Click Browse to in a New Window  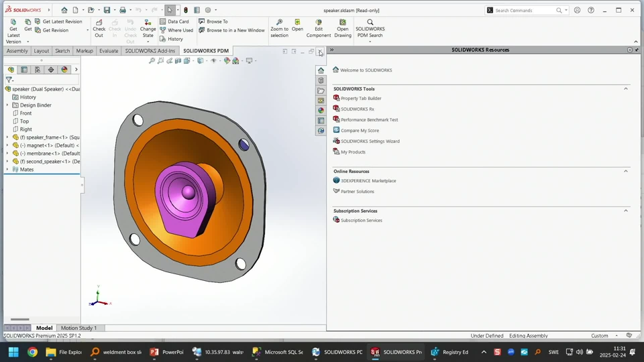(231, 30)
